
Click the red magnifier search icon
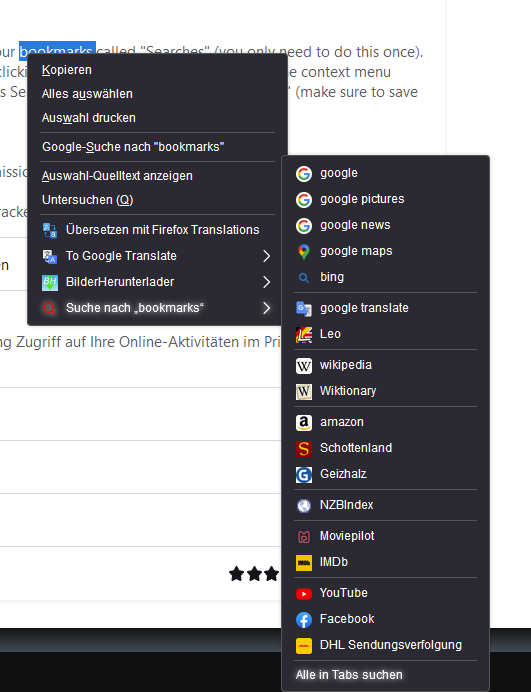[x=49, y=308]
